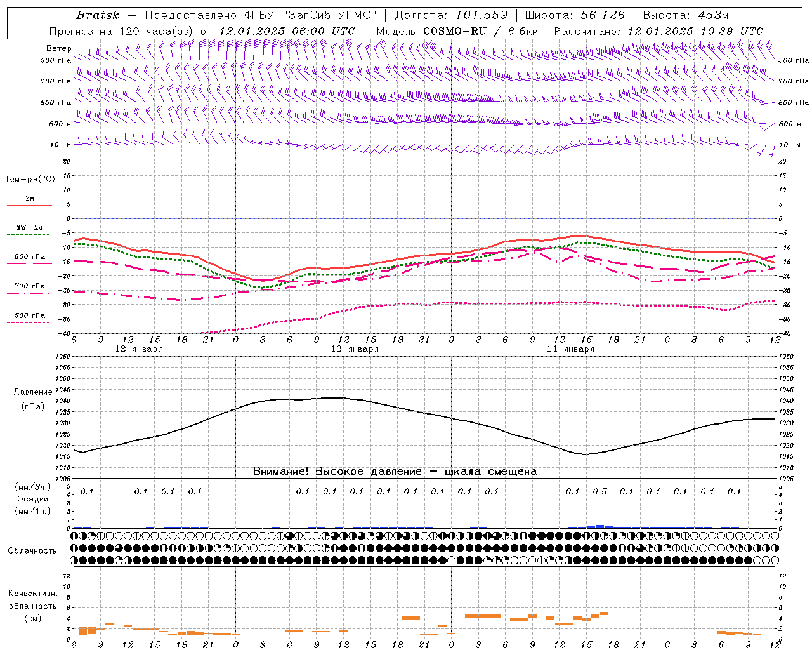Image resolution: width=812 pixels, height=650 pixels.
Task: Click the Bratsk station name in header
Action: (98, 15)
